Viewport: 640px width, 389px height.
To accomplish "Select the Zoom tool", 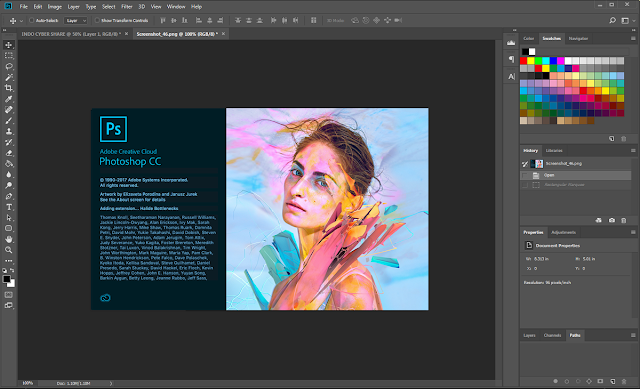I will 9,250.
